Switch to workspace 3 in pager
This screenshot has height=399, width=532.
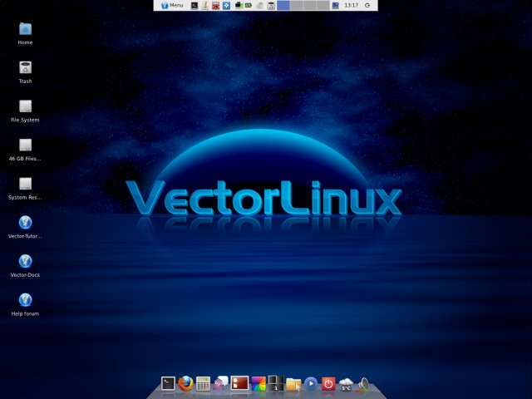310,6
